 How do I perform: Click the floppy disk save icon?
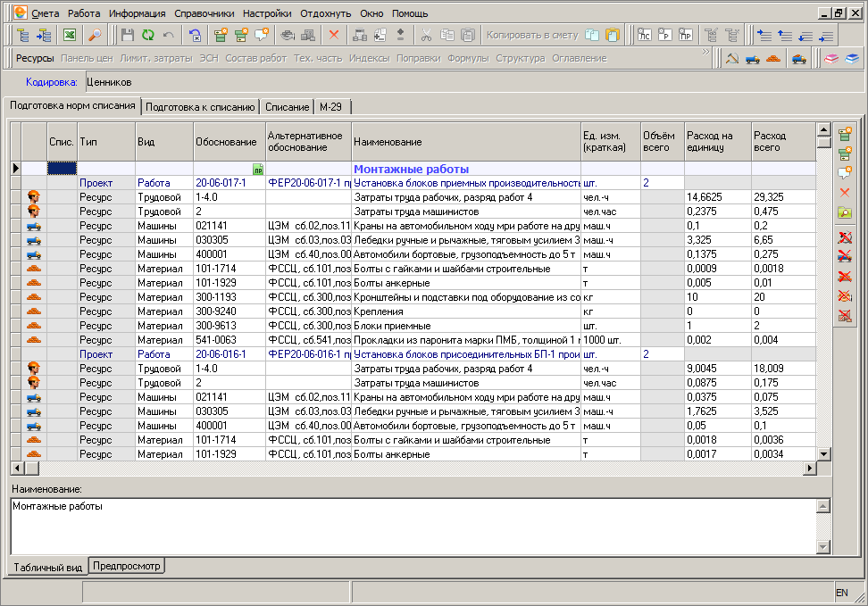[128, 36]
